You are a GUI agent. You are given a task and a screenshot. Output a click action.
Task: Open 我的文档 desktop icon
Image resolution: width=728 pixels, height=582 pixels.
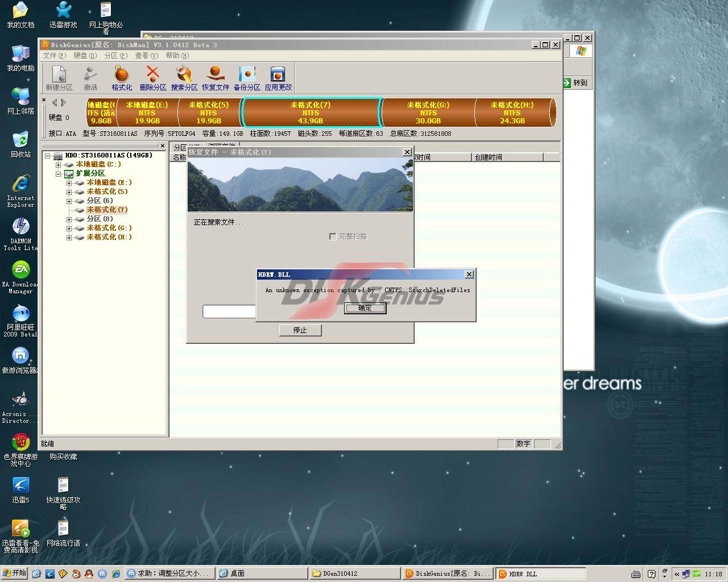tap(20, 15)
